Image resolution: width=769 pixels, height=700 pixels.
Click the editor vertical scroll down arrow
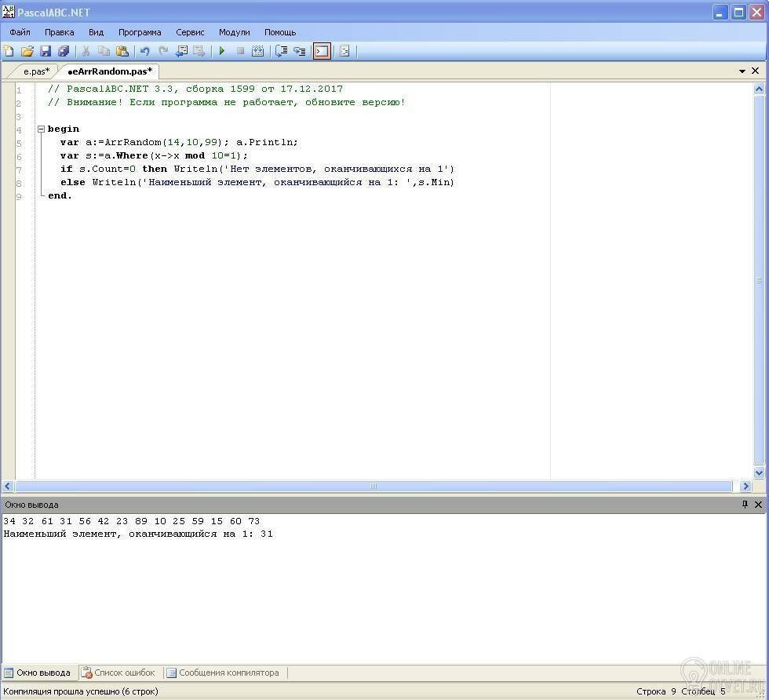point(759,473)
